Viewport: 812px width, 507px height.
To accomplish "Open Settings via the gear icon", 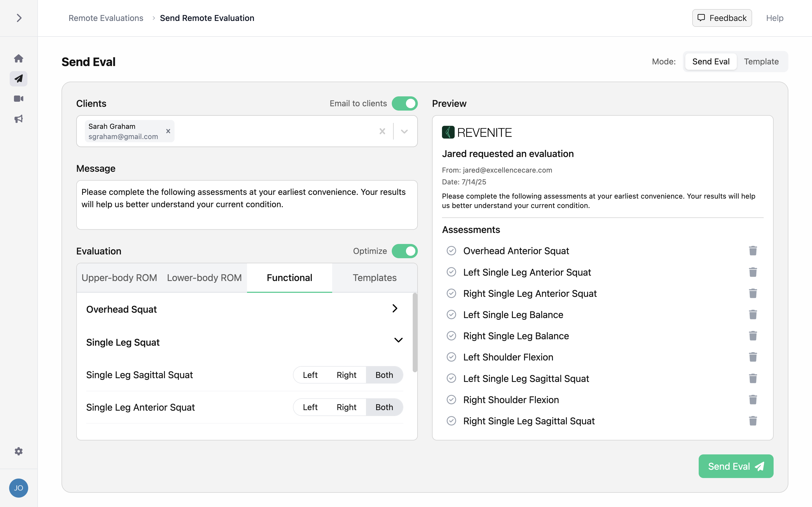I will coord(19,451).
